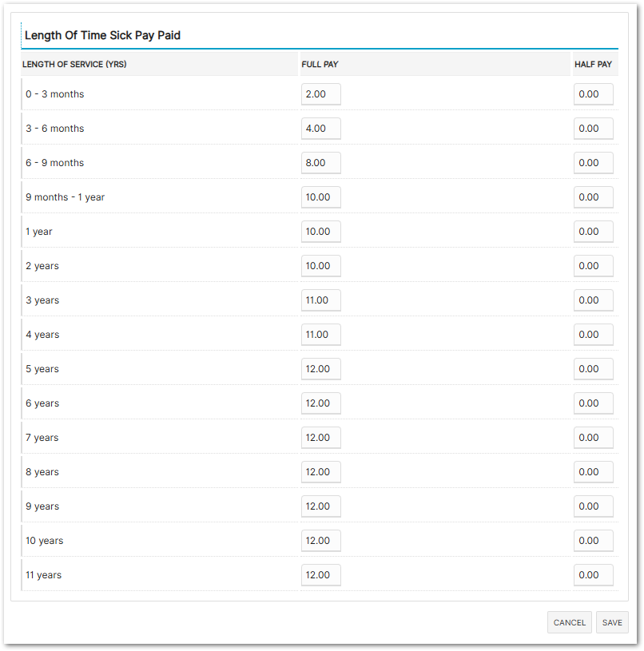Click the 10 years Full Pay input
The height and width of the screenshot is (651, 644).
point(321,541)
